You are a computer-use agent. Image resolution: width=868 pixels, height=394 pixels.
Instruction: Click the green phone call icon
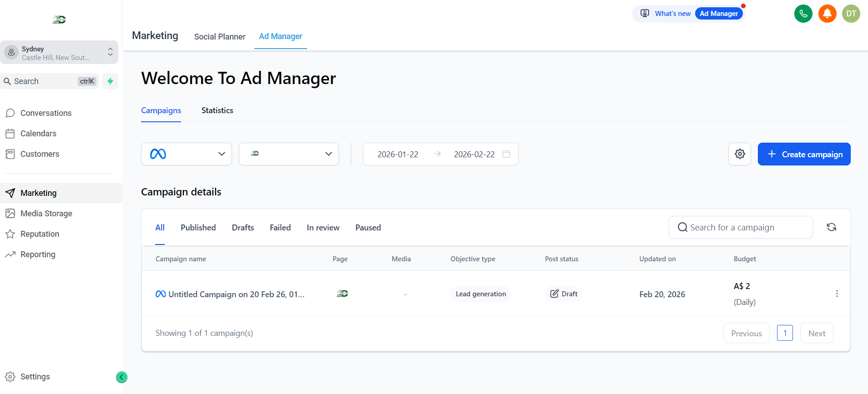tap(803, 14)
